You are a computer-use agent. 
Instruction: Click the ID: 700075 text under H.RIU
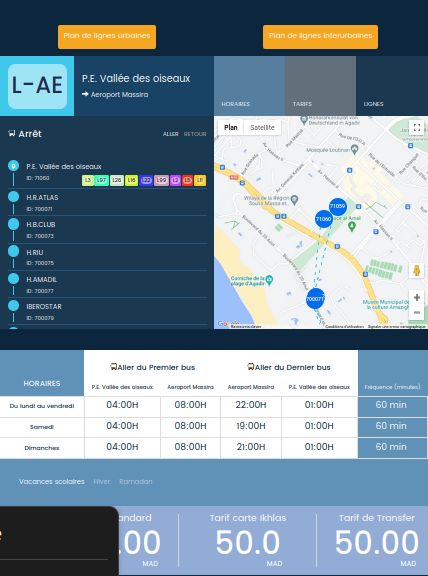tap(40, 263)
